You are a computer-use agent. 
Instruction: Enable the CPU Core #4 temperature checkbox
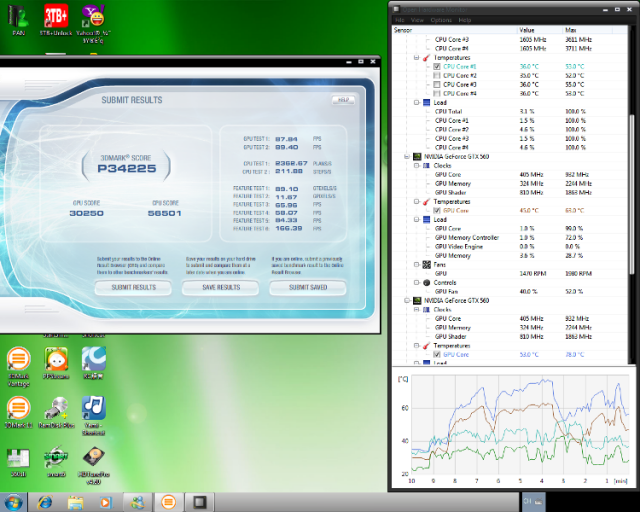(x=437, y=93)
